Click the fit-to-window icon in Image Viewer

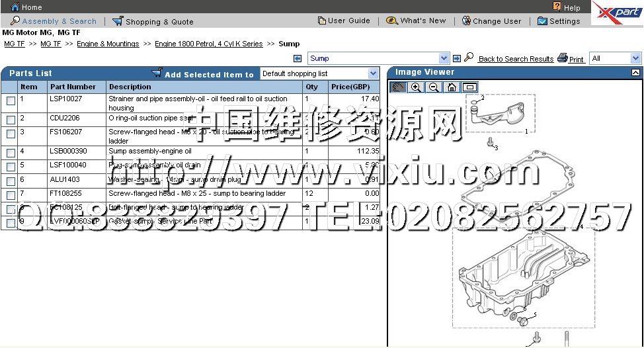(469, 87)
